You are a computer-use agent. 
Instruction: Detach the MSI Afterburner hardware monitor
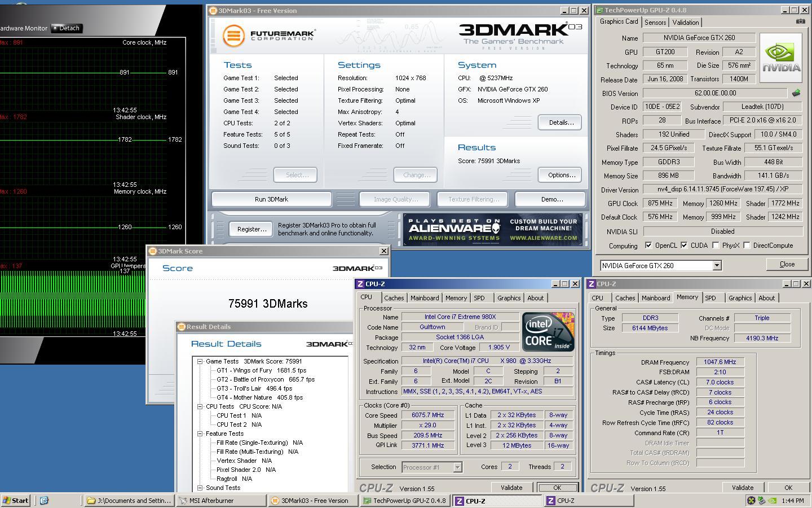67,28
